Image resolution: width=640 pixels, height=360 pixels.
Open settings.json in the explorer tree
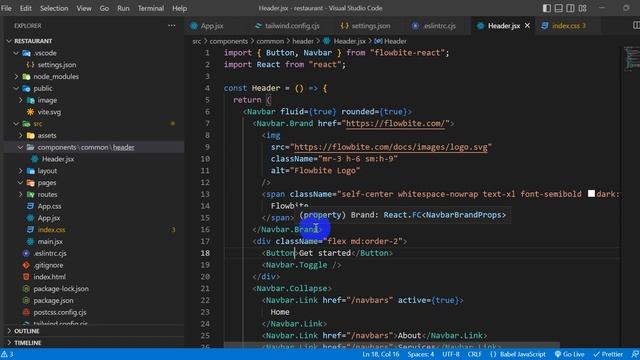coord(57,65)
